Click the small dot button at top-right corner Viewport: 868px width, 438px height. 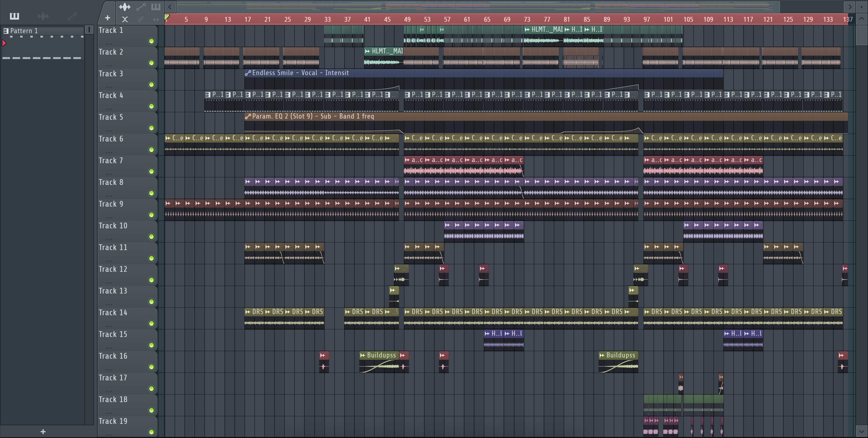862,6
